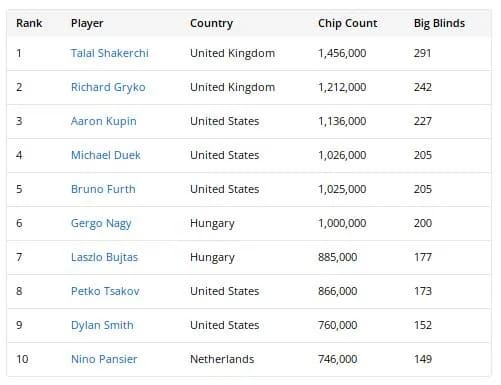This screenshot has height=385, width=501.
Task: Click the 746,000 chip count cell
Action: click(x=338, y=359)
